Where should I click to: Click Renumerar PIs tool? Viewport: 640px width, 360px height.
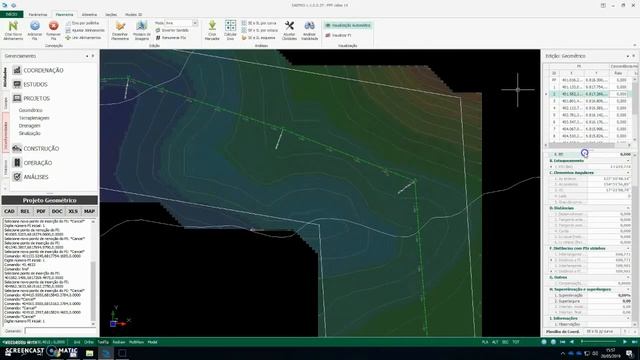[171, 38]
